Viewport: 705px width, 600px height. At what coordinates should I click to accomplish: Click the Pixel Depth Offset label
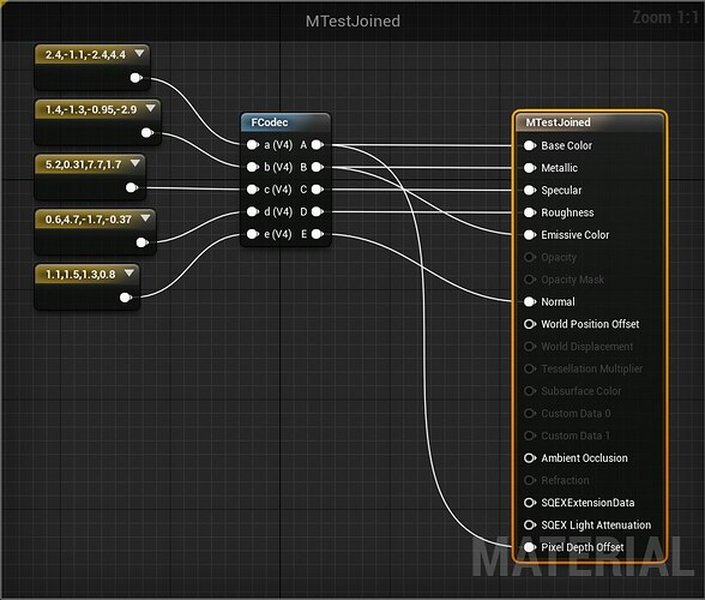click(x=582, y=547)
